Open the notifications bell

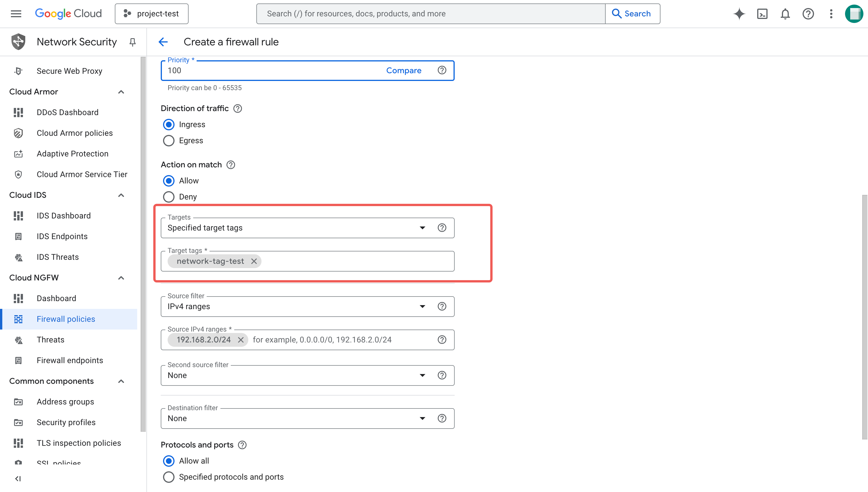point(785,14)
